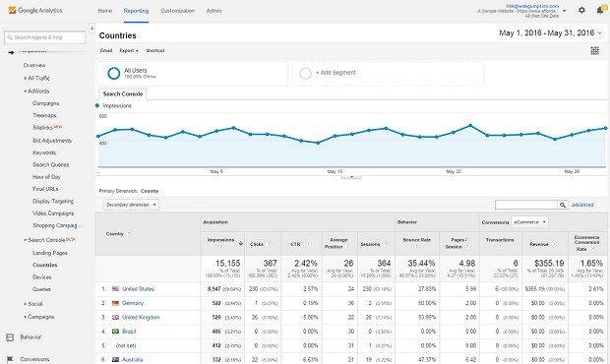This screenshot has height=364, width=610.
Task: Open the account selector dropdown arrow
Action: coord(565,11)
